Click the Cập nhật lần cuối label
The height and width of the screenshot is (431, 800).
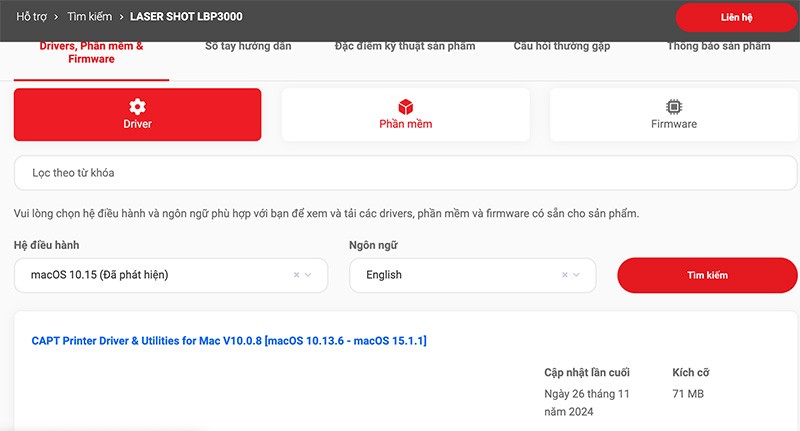coord(587,372)
